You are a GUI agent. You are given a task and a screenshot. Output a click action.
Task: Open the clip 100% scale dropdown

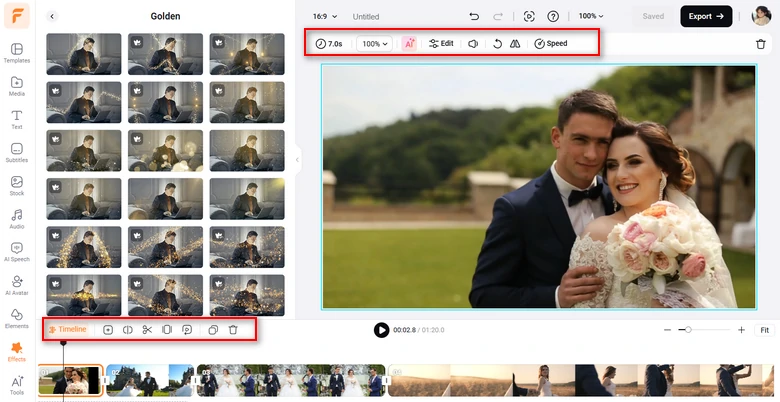(375, 44)
